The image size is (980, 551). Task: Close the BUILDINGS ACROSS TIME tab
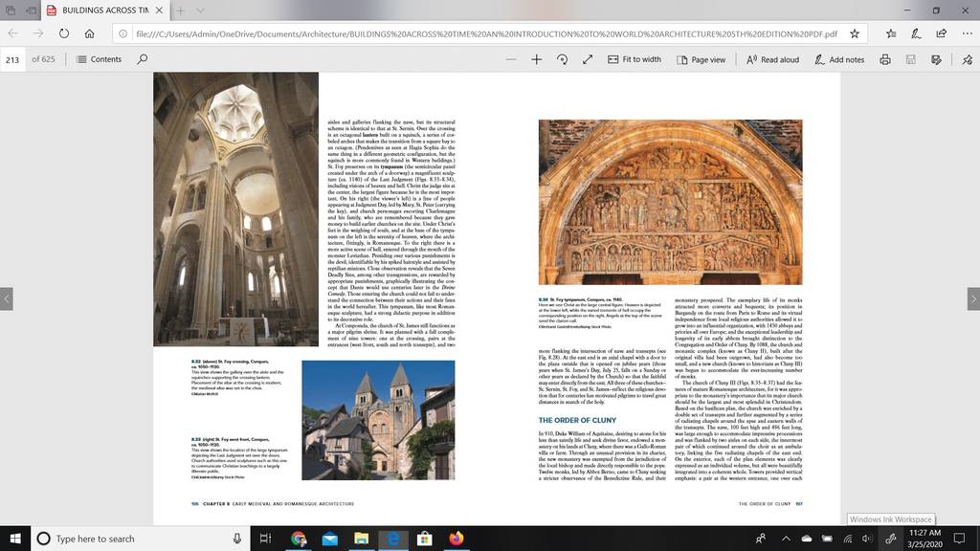click(160, 11)
